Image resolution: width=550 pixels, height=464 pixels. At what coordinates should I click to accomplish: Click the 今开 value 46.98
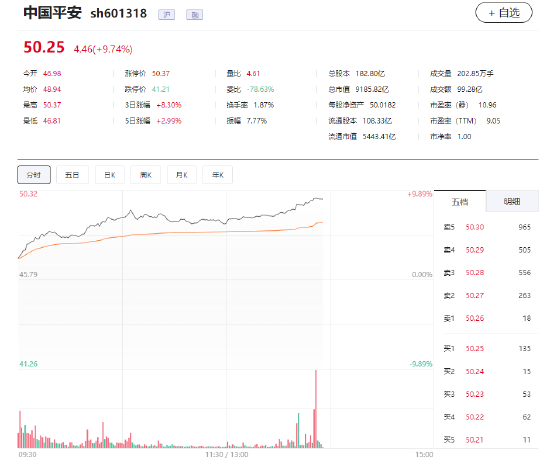[52, 73]
